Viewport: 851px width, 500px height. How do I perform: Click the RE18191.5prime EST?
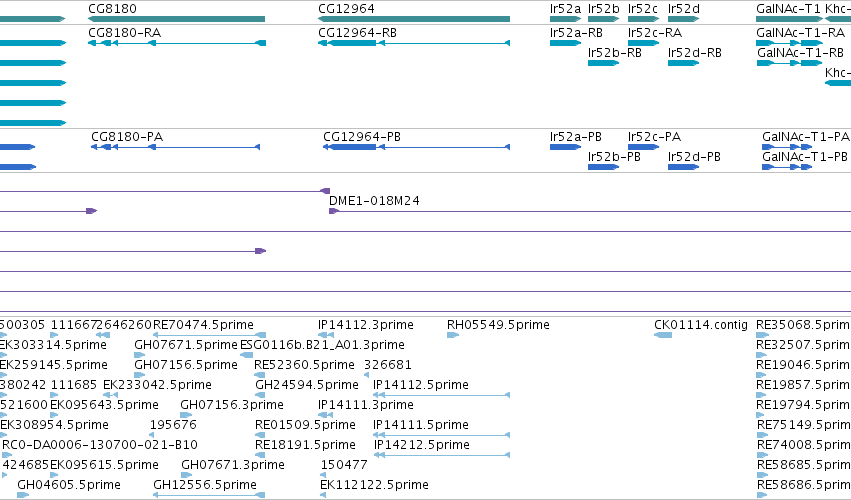click(x=260, y=455)
